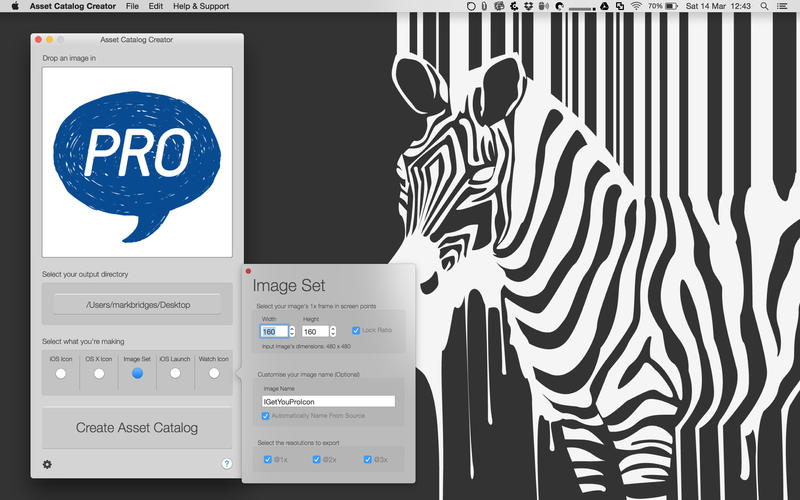The height and width of the screenshot is (500, 800).
Task: Select the Image Set radio button
Action: [x=137, y=373]
